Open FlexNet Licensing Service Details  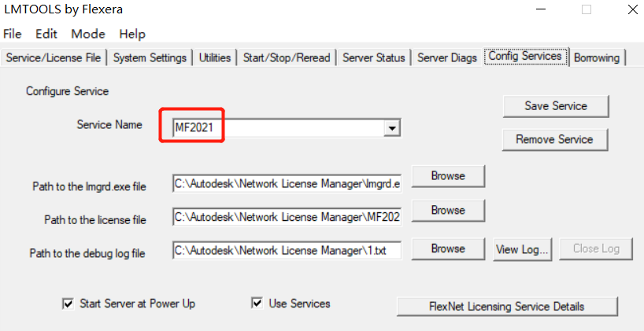(x=507, y=307)
